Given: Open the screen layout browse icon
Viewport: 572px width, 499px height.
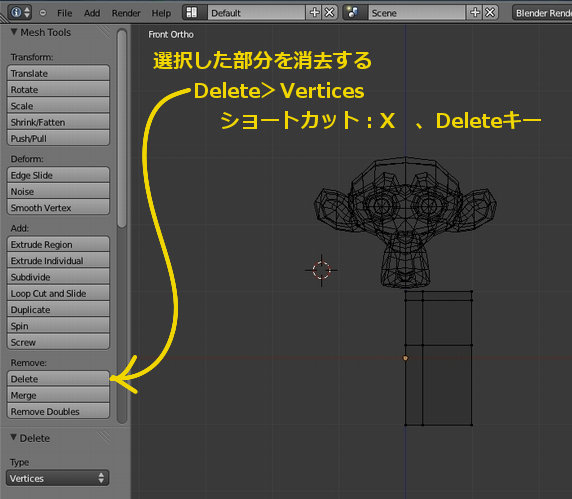Looking at the screenshot, I should (195, 13).
